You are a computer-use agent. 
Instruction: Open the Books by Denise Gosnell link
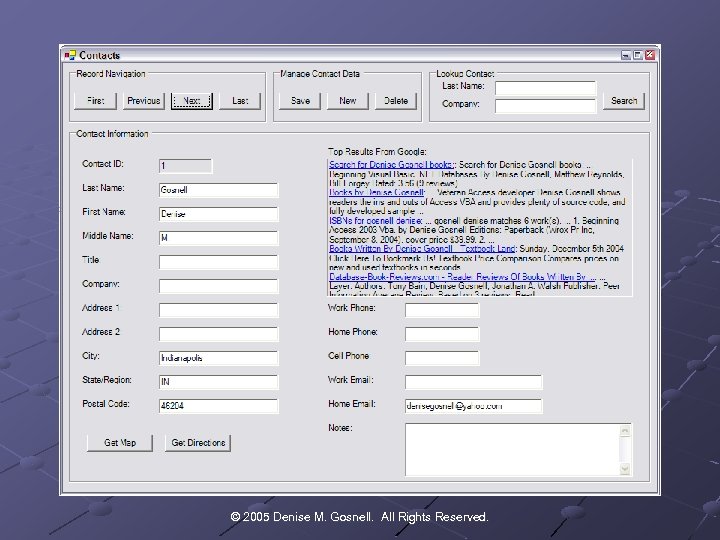(x=377, y=192)
